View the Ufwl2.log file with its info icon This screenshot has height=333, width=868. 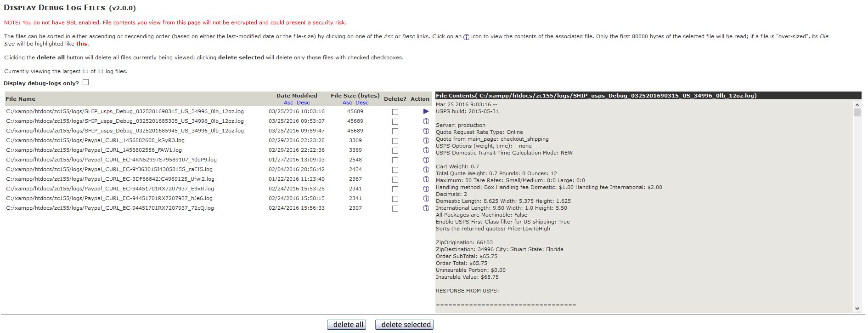pyautogui.click(x=426, y=179)
